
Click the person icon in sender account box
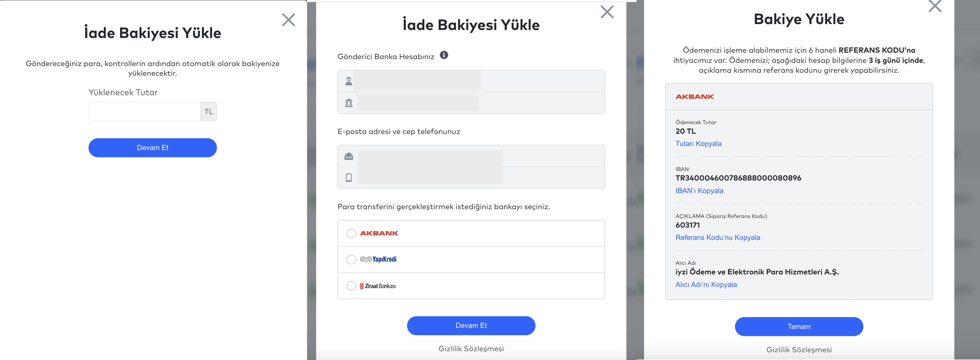click(349, 81)
